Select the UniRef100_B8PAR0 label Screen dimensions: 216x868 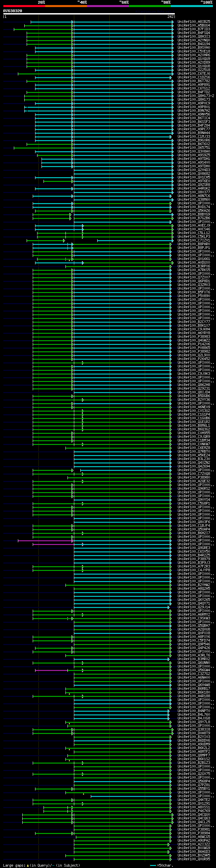(x=194, y=244)
